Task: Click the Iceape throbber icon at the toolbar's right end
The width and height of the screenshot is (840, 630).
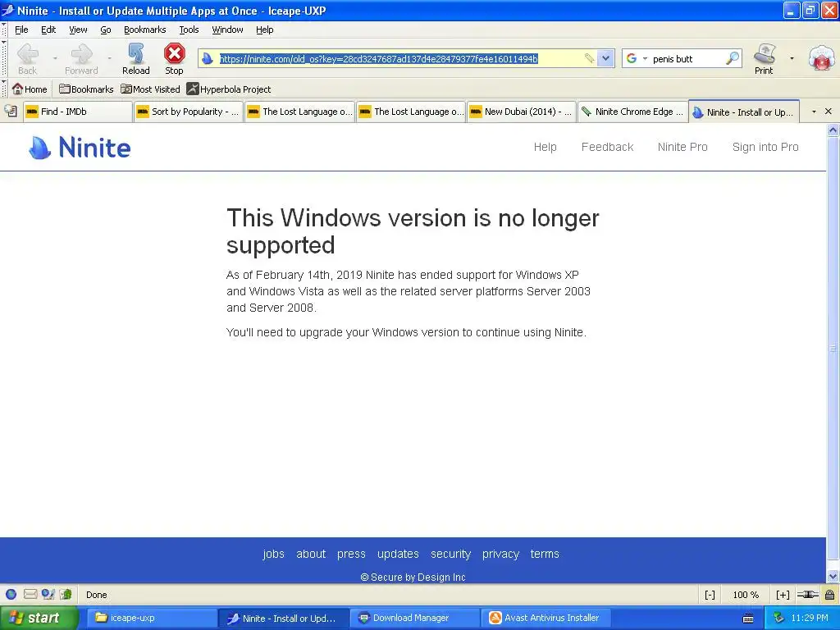Action: tap(822, 58)
